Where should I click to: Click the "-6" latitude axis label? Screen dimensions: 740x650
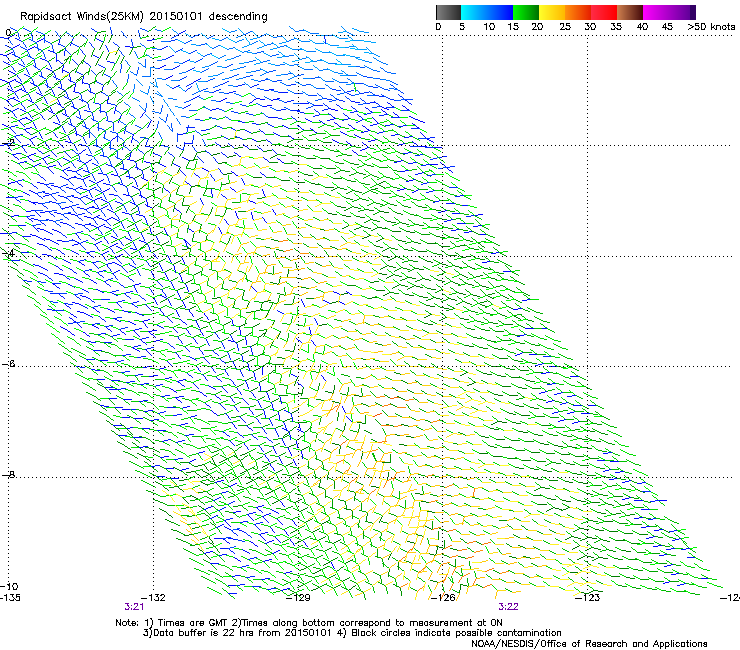8,364
